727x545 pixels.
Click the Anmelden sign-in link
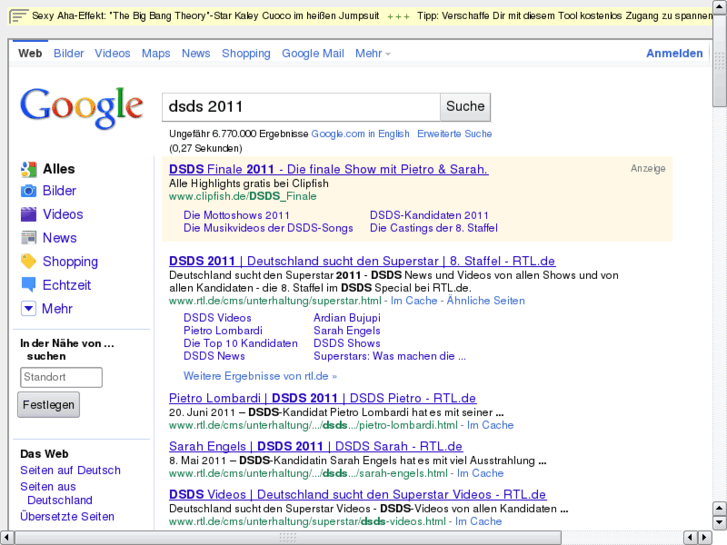tap(675, 53)
